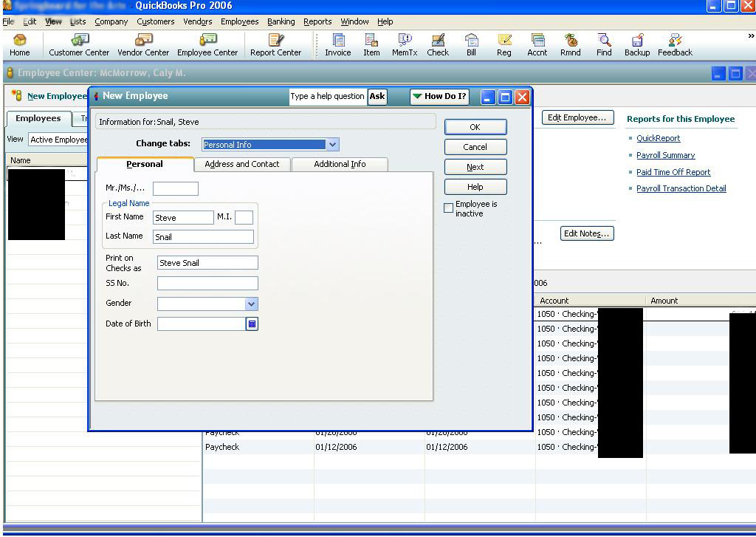The height and width of the screenshot is (537, 756).
Task: Open the Reg register icon
Action: point(504,45)
